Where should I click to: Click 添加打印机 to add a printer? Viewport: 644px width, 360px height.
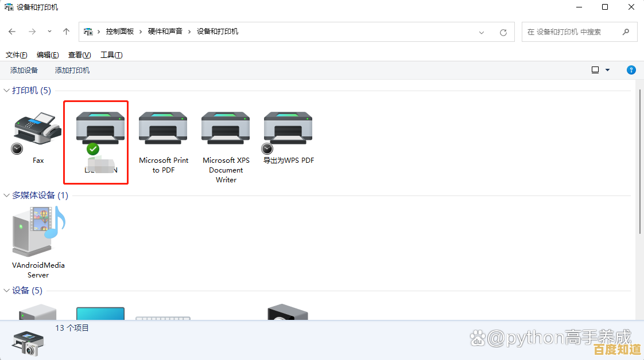[x=72, y=69]
